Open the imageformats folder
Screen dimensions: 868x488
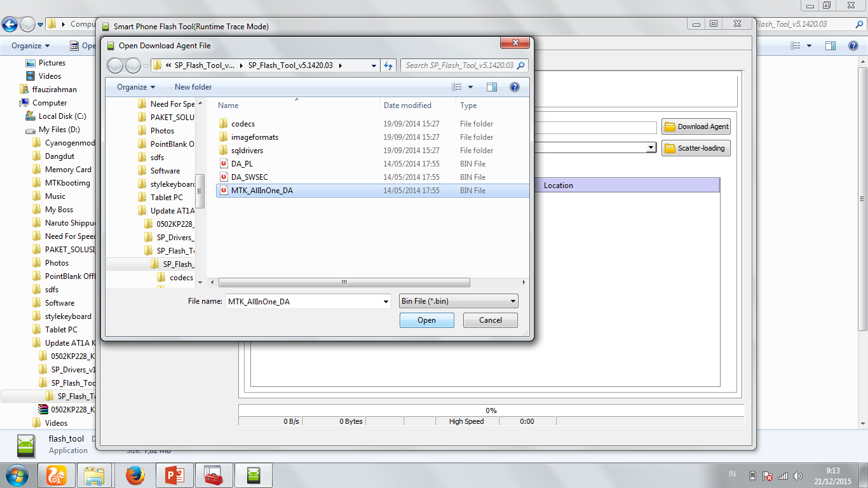click(372, 137)
